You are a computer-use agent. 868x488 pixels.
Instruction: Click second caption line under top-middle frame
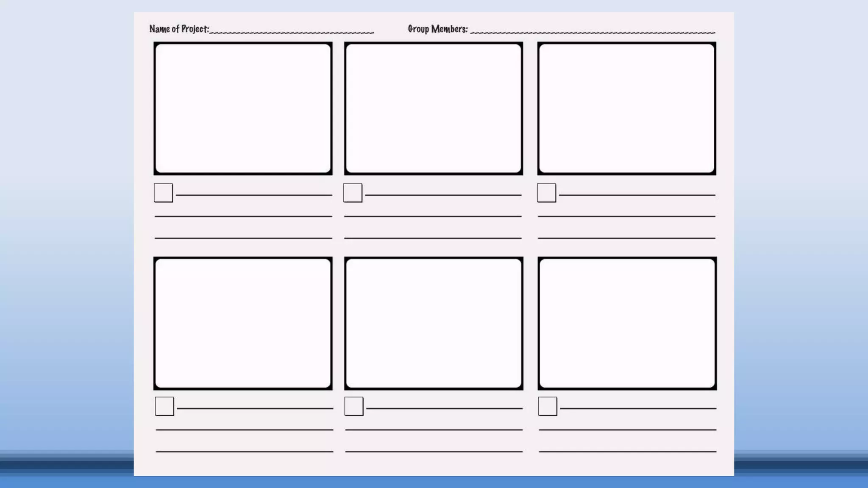[x=433, y=215]
